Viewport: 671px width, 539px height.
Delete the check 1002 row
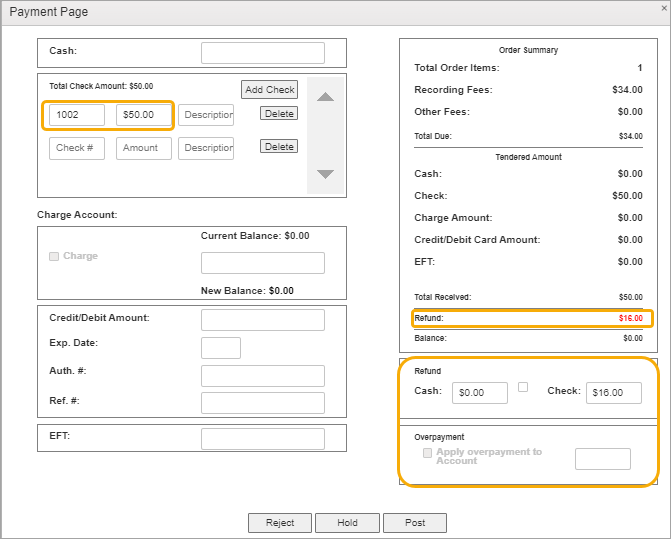[279, 113]
